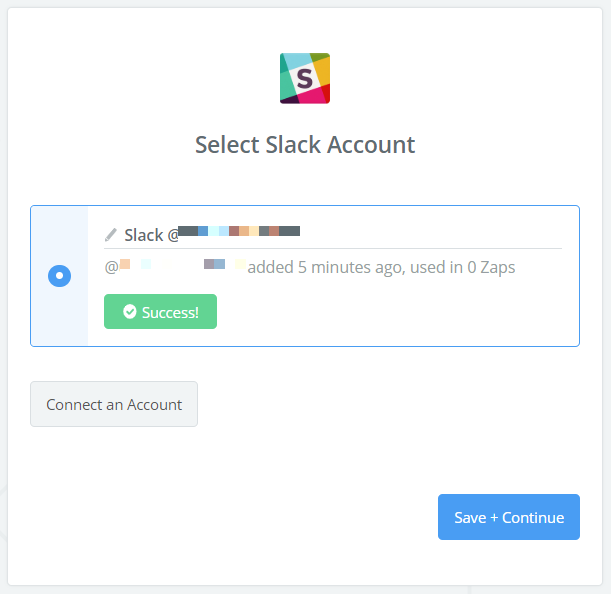This screenshot has width=611, height=594.
Task: Click the "Success!" label text
Action: (170, 312)
